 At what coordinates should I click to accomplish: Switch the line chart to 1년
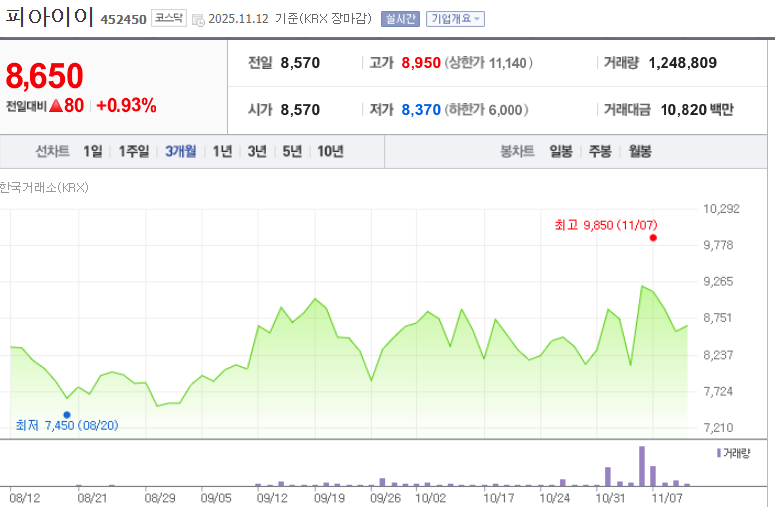coord(222,151)
